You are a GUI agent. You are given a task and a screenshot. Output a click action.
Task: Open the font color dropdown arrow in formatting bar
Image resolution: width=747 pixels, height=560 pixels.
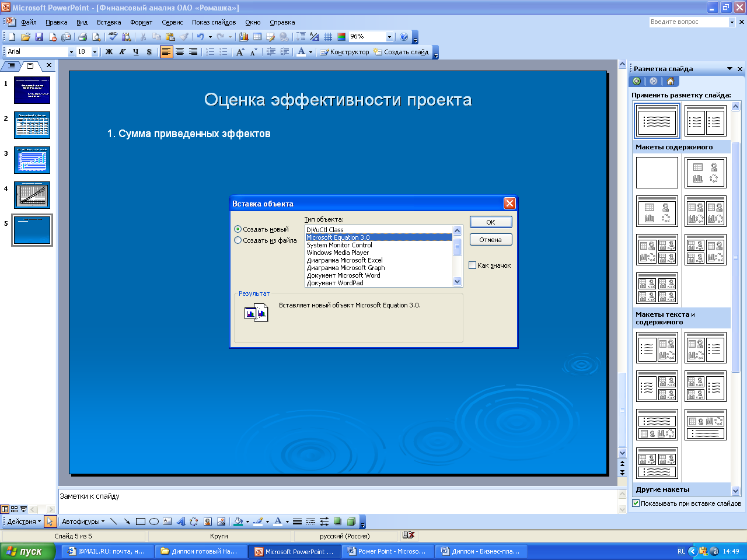coord(310,52)
